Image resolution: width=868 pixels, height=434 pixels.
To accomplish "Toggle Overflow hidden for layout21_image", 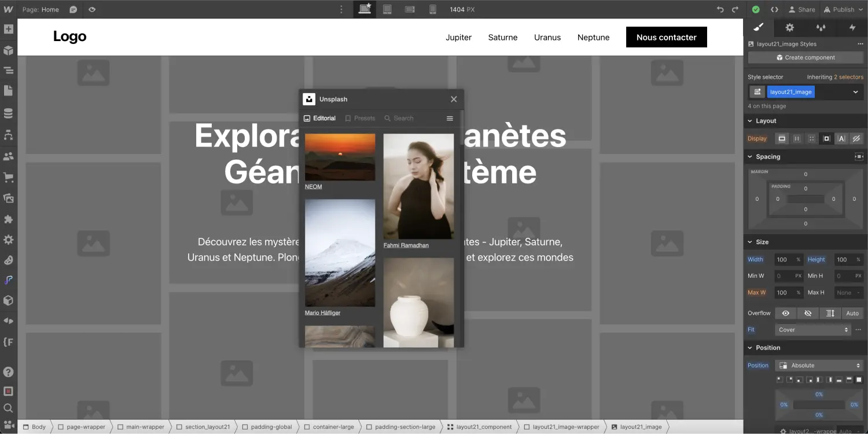I will coord(808,313).
